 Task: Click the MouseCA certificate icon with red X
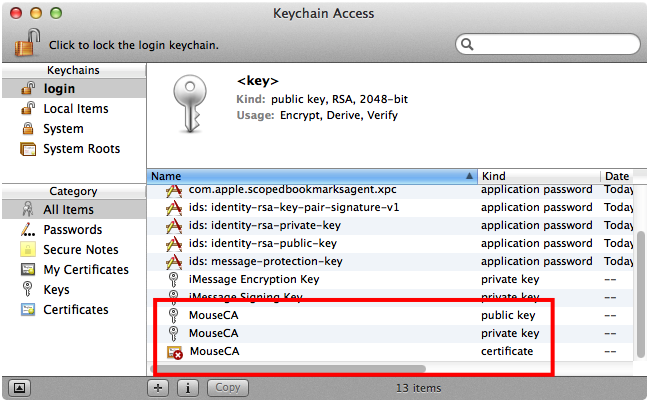click(x=175, y=352)
